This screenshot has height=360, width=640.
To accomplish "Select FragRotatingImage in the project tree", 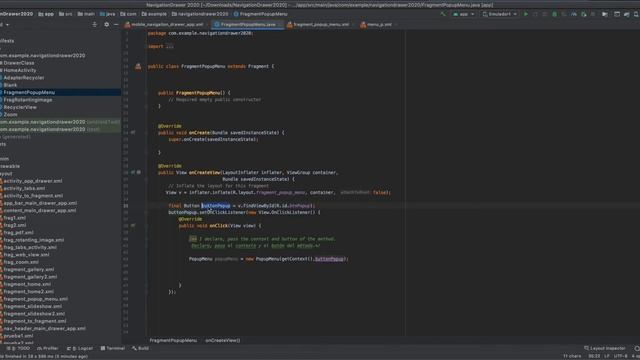I will 27,100.
